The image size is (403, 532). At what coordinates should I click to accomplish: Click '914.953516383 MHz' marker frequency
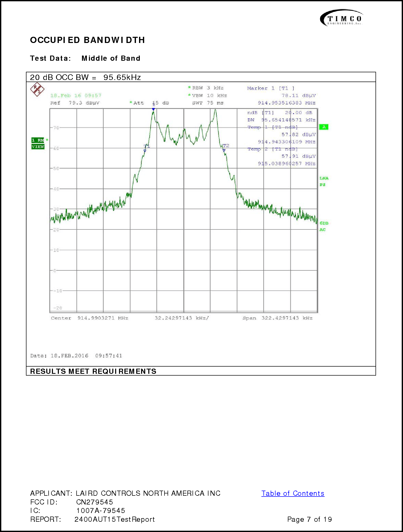287,103
